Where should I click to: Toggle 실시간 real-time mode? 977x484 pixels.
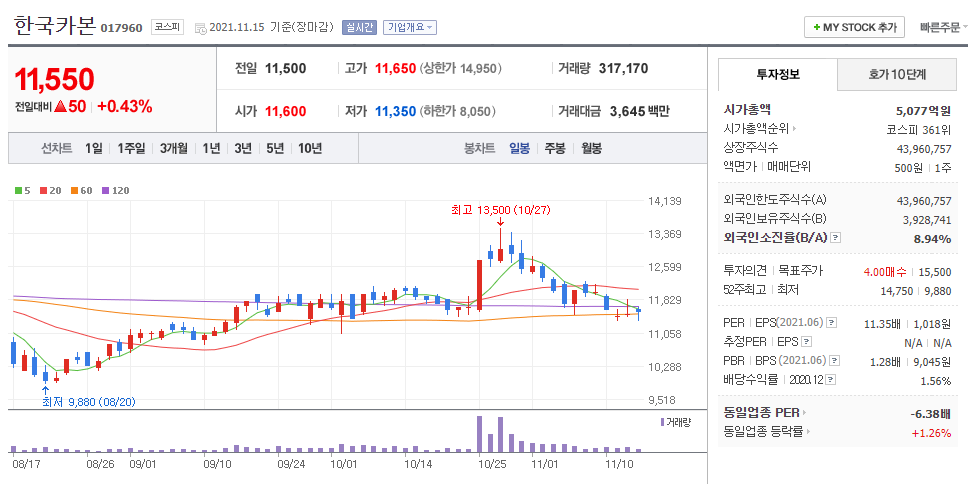coord(360,27)
